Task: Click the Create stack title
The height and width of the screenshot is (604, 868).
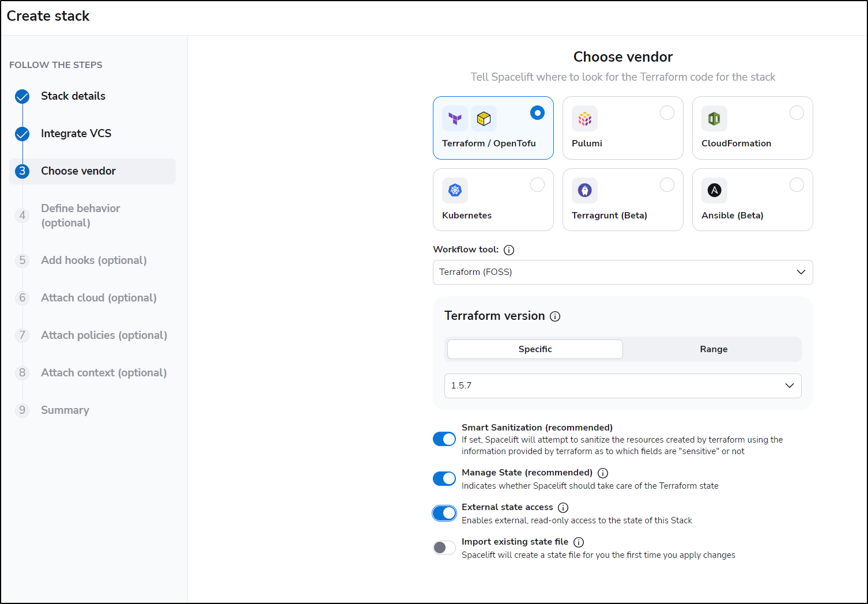Action: coord(48,16)
